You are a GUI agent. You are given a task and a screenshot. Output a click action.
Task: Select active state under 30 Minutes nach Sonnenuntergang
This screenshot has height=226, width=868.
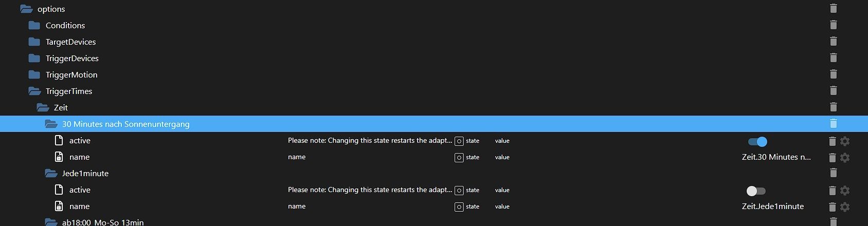coord(80,141)
